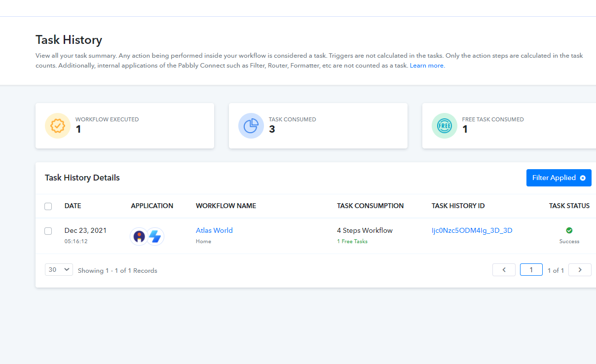The height and width of the screenshot is (364, 596).
Task: Click the Success status label
Action: click(x=569, y=242)
